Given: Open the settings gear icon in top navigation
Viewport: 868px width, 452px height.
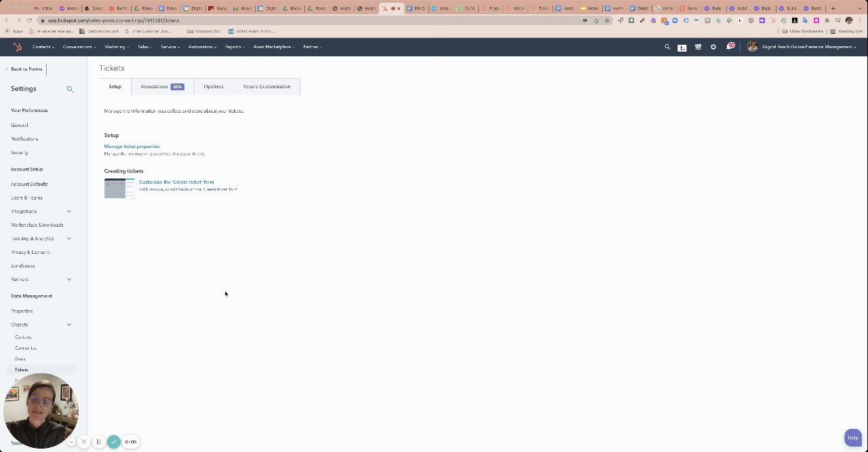Looking at the screenshot, I should 713,47.
